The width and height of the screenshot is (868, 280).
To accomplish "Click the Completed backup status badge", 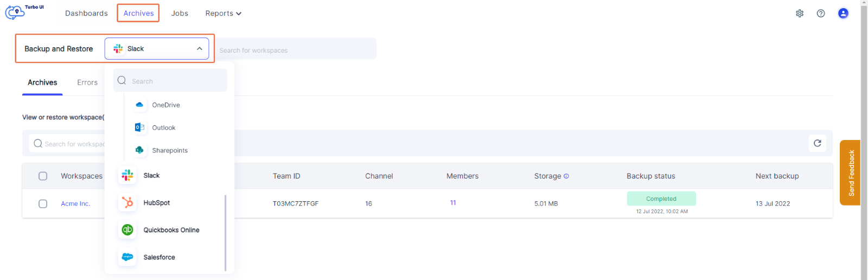I will click(x=661, y=199).
